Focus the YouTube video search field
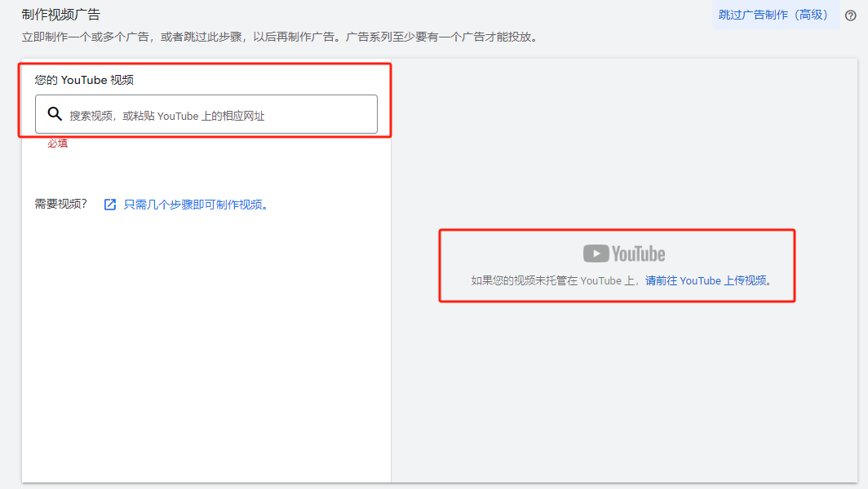Screen dimensions: 868x489 click(x=206, y=114)
